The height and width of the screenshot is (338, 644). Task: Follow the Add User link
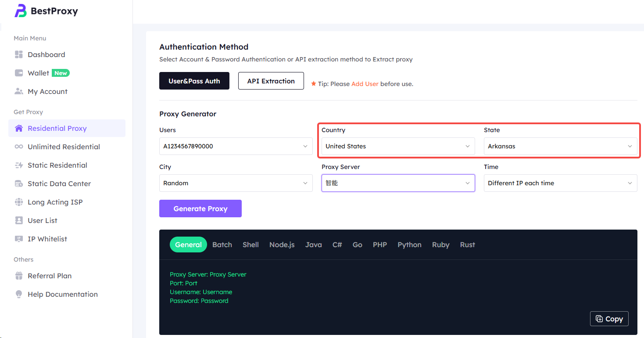point(365,84)
